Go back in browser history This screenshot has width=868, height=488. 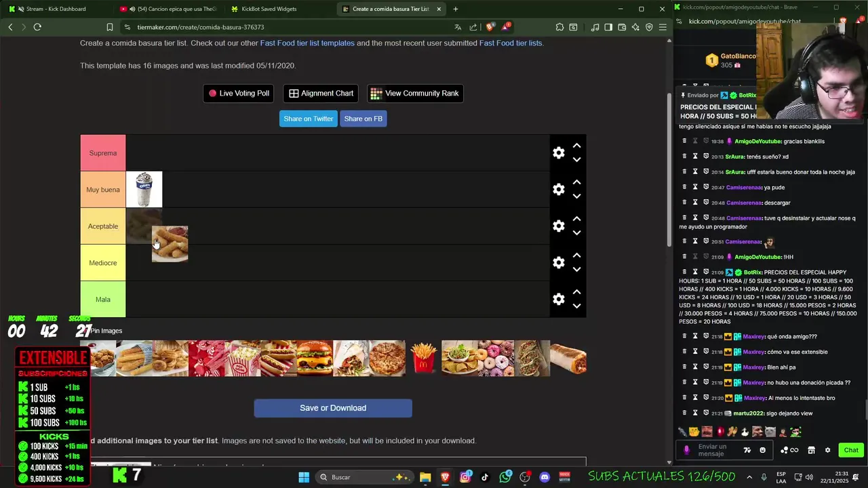tap(10, 27)
